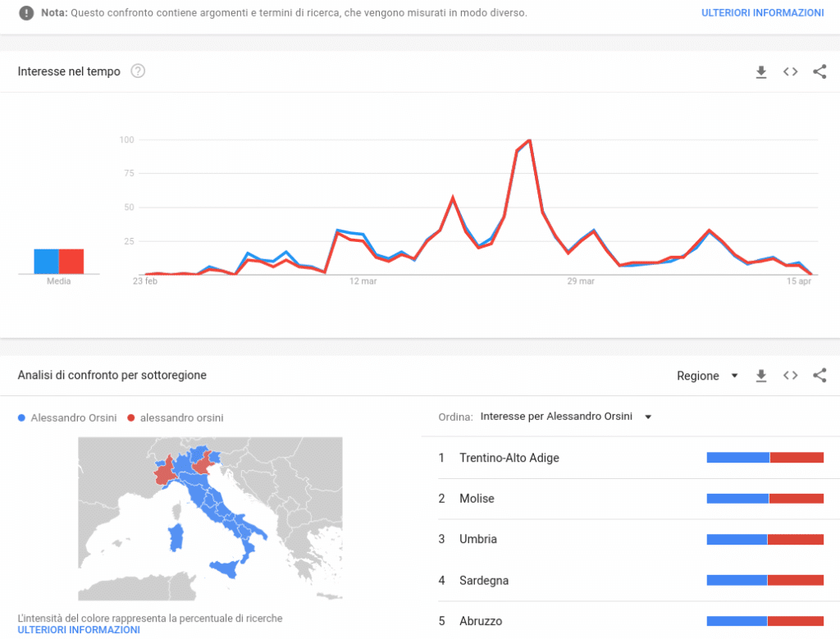Open embed code for sottoregione analysis

point(790,376)
